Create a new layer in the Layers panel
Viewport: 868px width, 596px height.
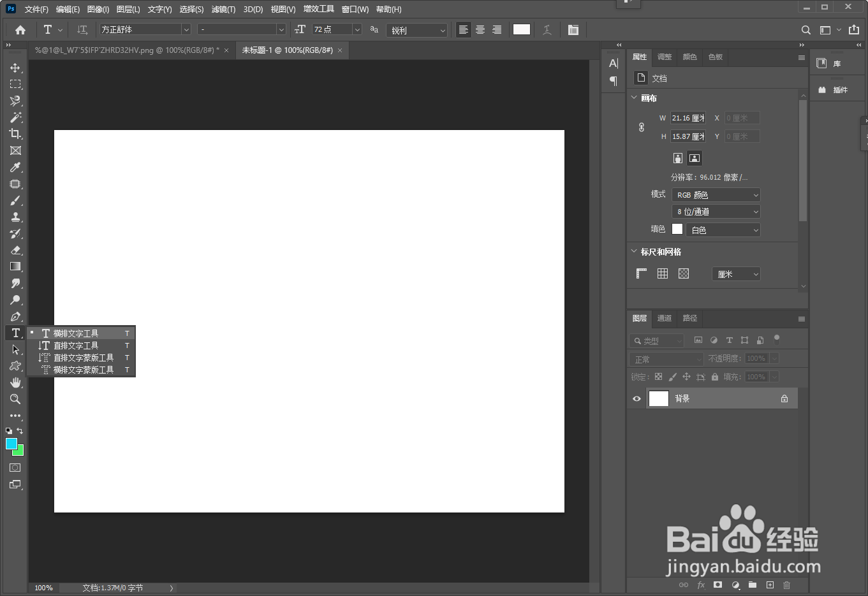coord(769,585)
